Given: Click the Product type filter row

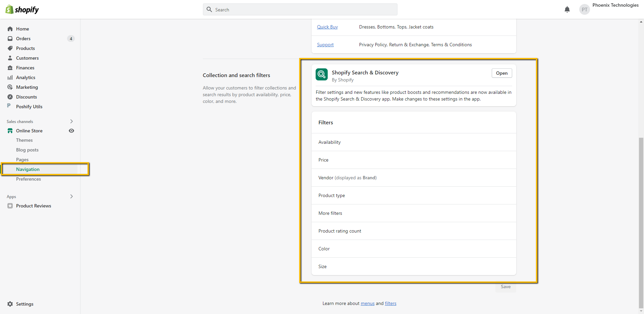Looking at the screenshot, I should tap(414, 195).
